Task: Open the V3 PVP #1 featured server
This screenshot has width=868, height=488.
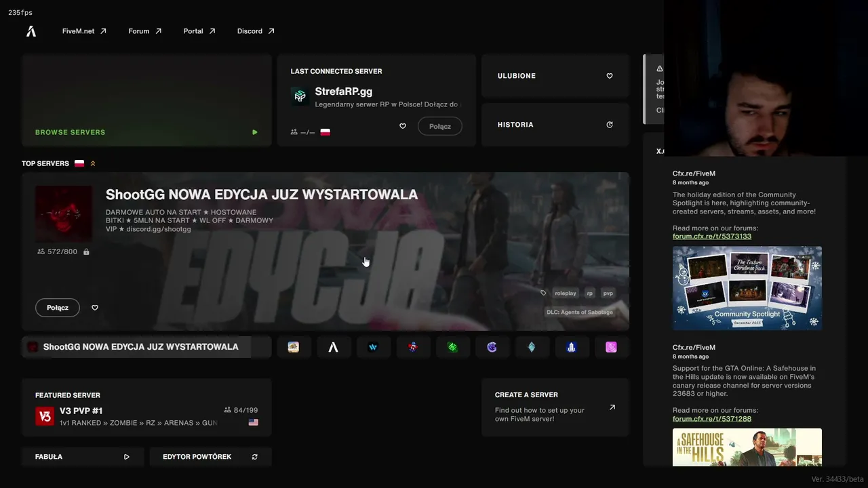Action: click(146, 407)
